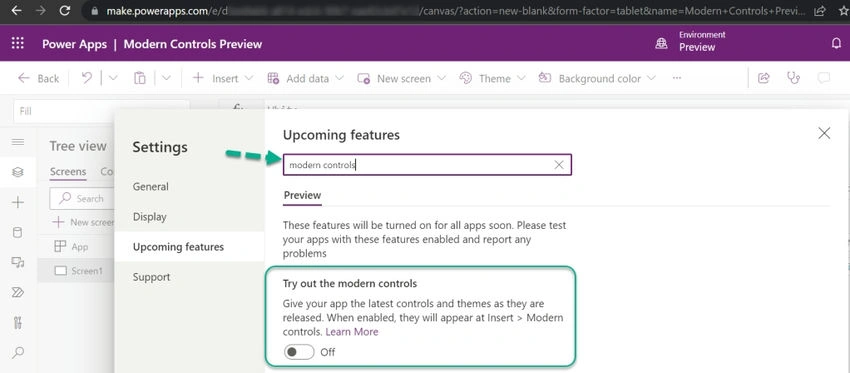
Task: Click the Power Apps title link
Action: point(74,44)
